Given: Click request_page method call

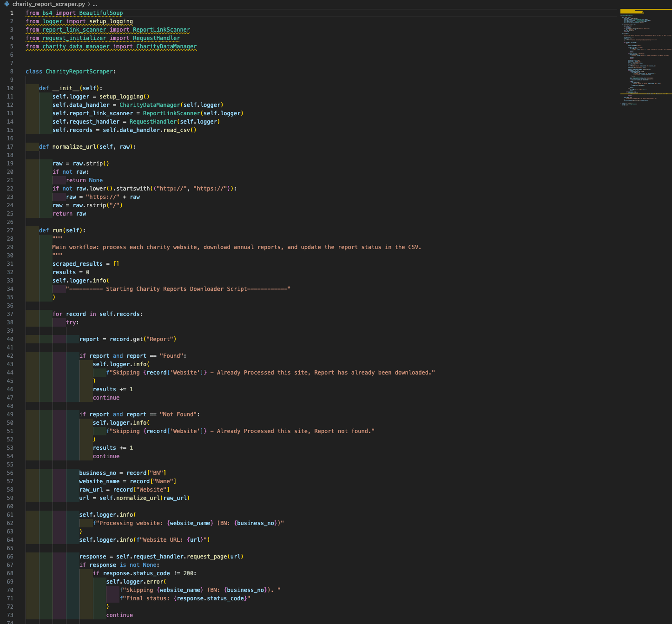Looking at the screenshot, I should point(207,557).
